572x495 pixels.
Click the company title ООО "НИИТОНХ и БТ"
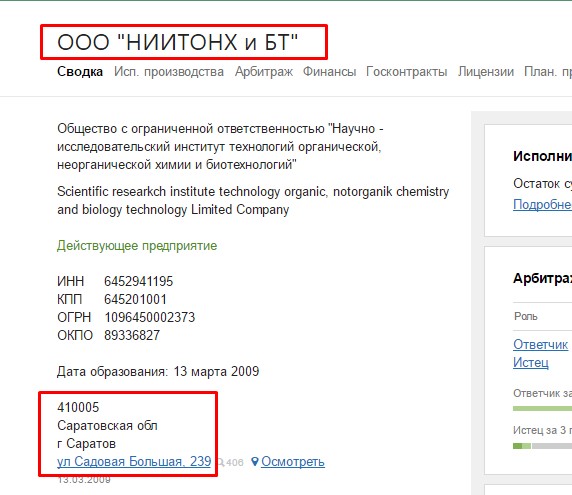[178, 42]
